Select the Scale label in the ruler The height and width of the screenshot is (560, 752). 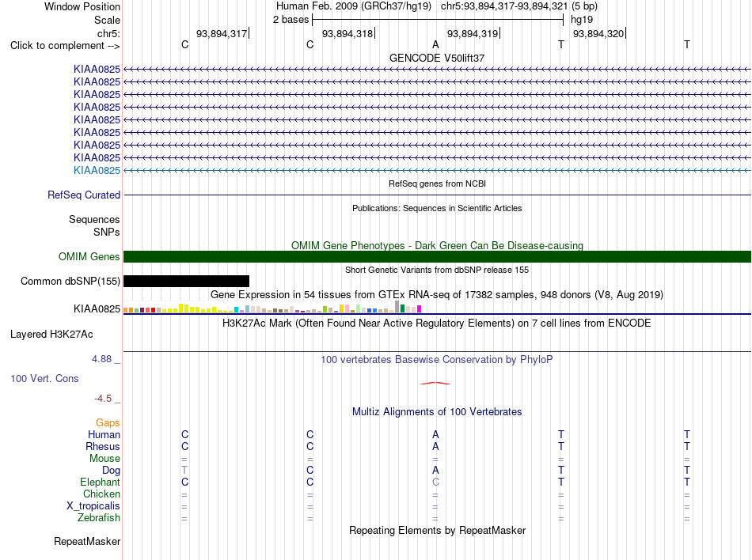(107, 20)
